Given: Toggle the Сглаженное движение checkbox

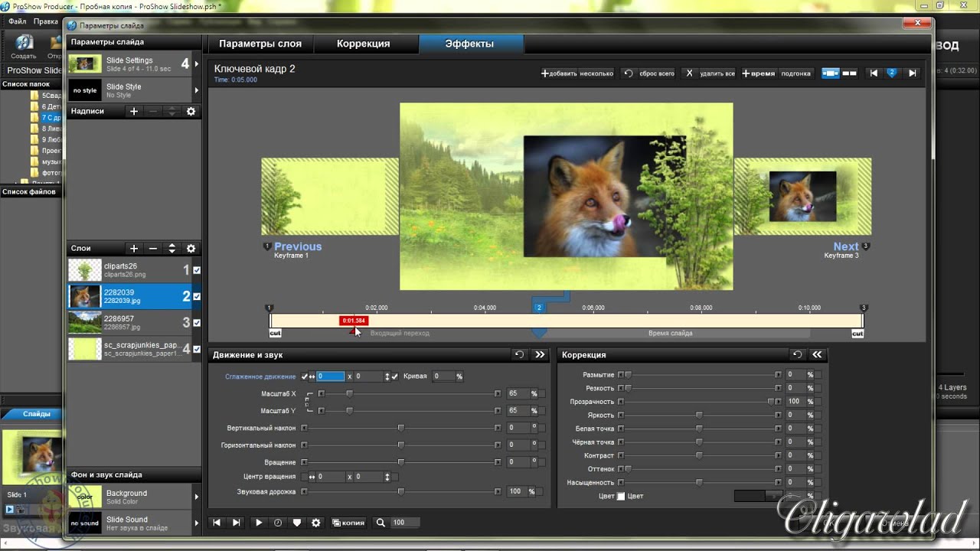Looking at the screenshot, I should coord(305,377).
